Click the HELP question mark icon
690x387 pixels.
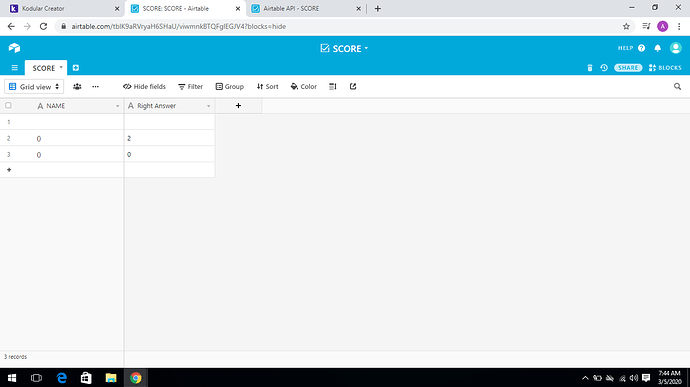(x=641, y=48)
